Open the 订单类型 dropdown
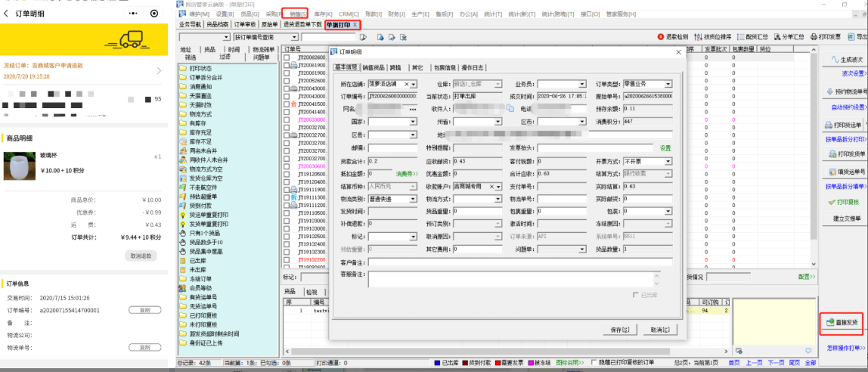Viewport: 868px width, 372px height. pos(667,84)
